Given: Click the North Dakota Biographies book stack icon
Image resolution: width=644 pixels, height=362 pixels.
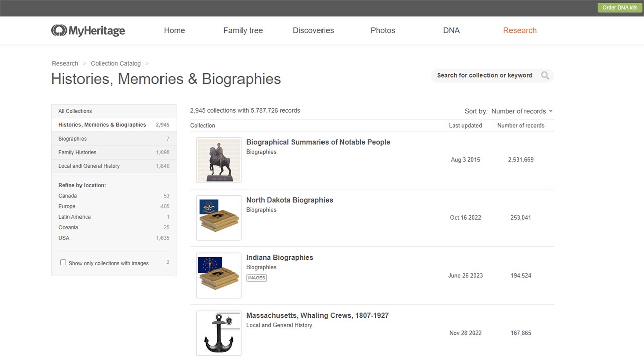Looking at the screenshot, I should tap(218, 218).
